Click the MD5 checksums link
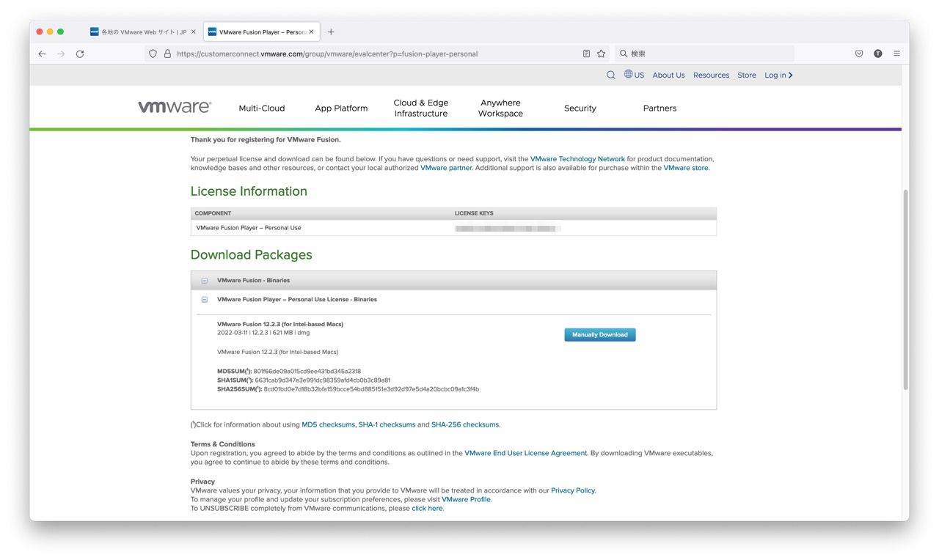Image resolution: width=939 pixels, height=560 pixels. click(x=328, y=424)
